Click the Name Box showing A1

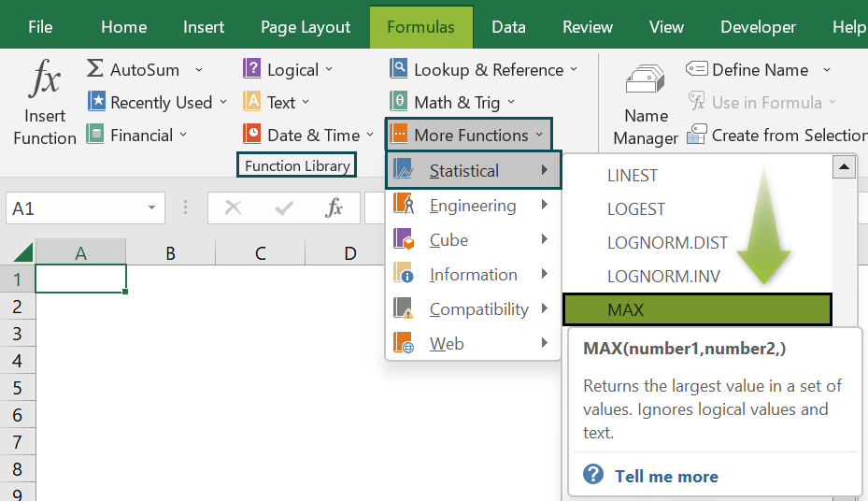[x=85, y=208]
